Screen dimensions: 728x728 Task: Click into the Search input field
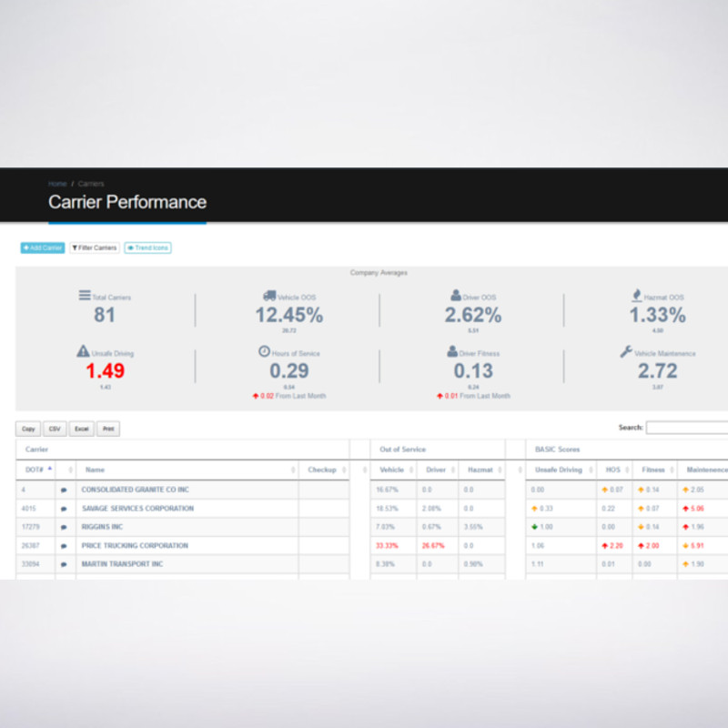click(x=686, y=428)
